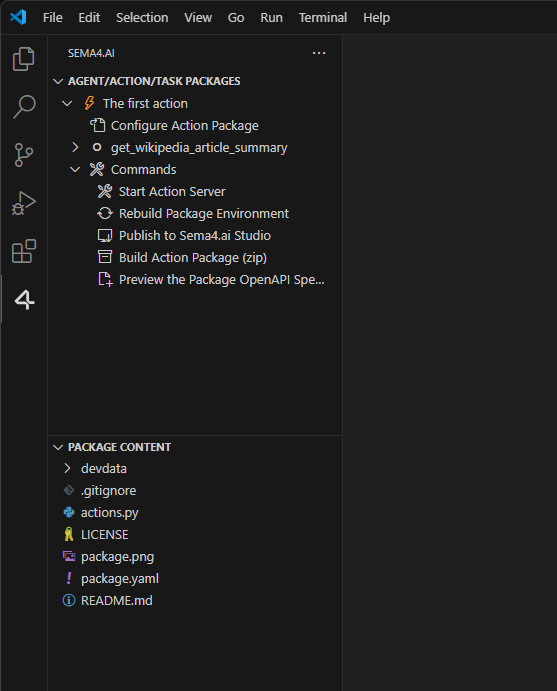Click AGENT/ACTION/TASK PACKAGES header text
The image size is (557, 691).
click(x=154, y=81)
